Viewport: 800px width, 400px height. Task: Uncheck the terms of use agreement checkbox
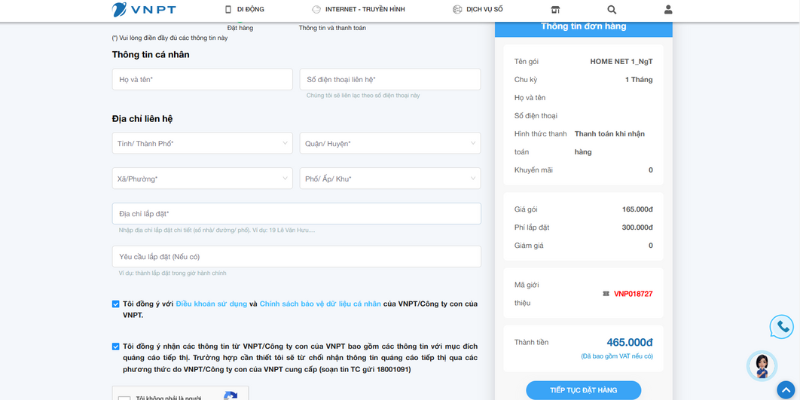coord(116,304)
